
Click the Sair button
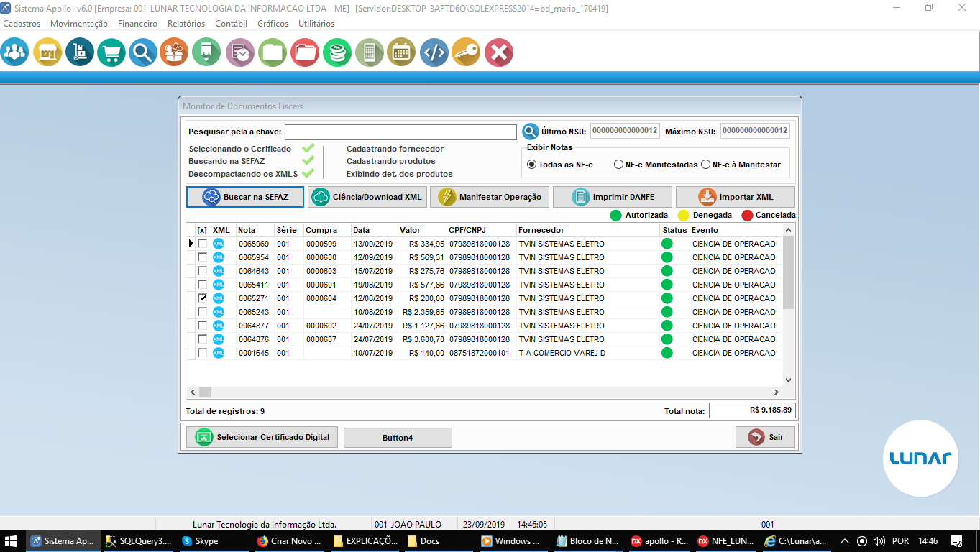click(x=765, y=437)
